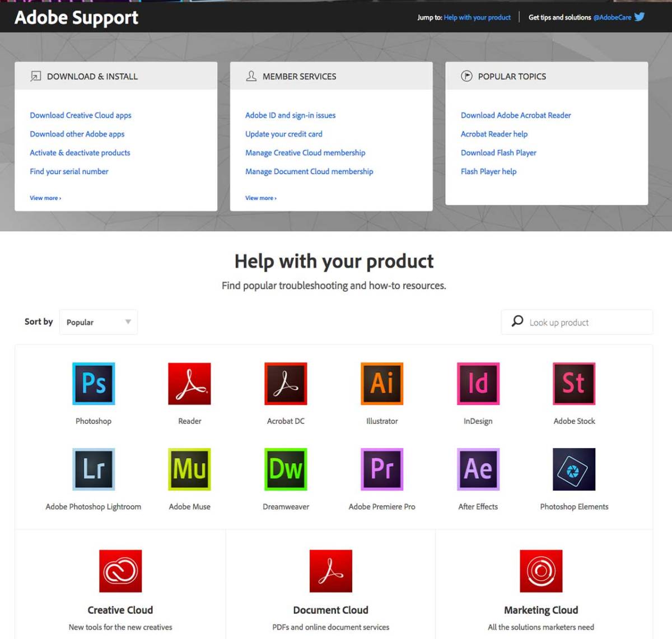
Task: Click Download Creative Cloud apps link
Action: click(81, 115)
